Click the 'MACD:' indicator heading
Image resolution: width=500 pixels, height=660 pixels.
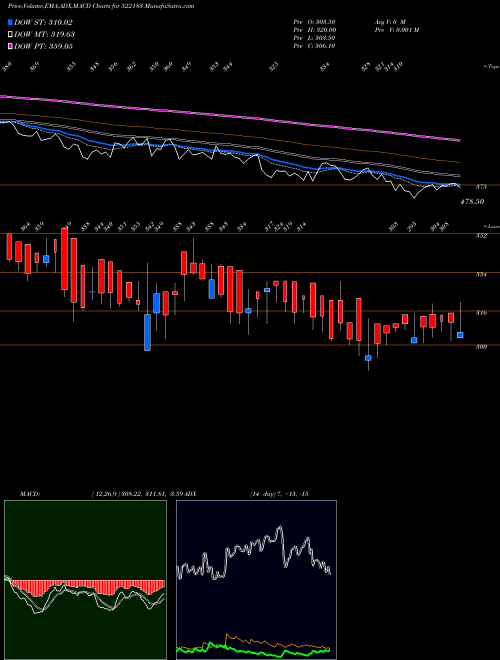30,494
